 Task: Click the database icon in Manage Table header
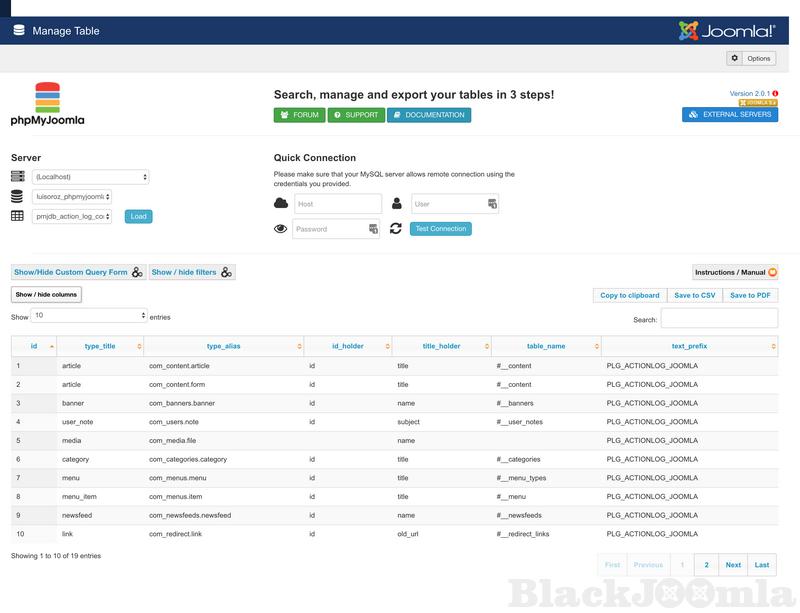19,30
